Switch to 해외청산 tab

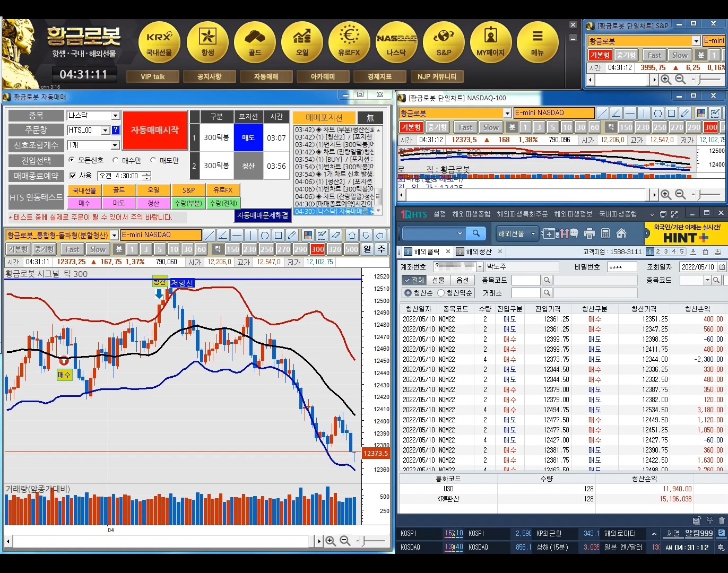[479, 251]
